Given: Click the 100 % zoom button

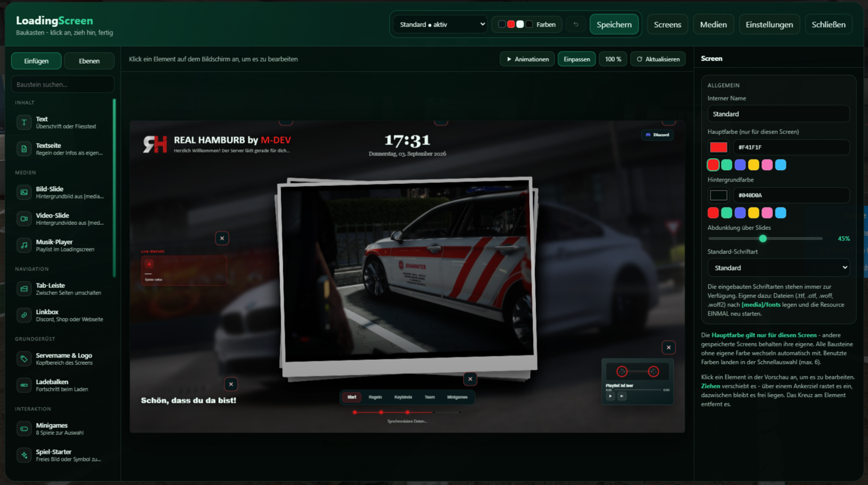Looking at the screenshot, I should point(613,59).
